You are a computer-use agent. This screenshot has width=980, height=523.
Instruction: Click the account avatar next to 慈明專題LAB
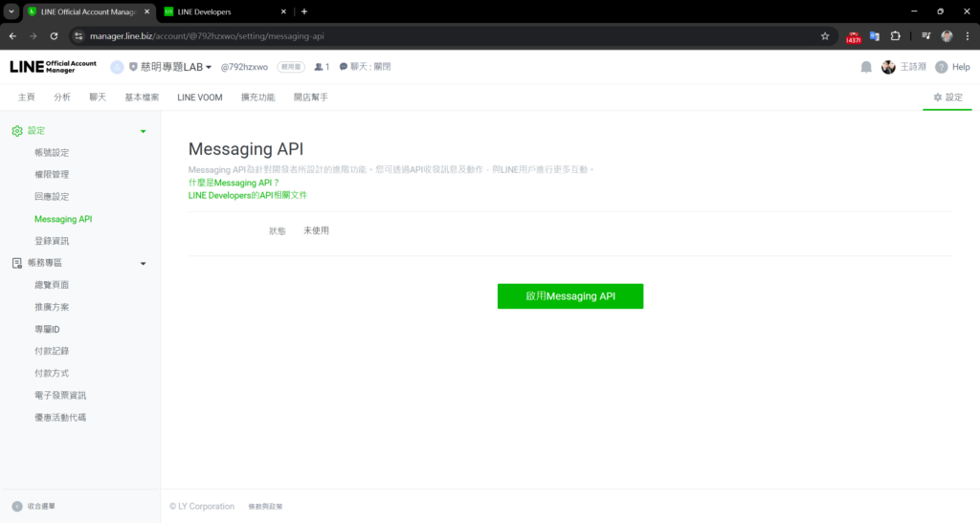[117, 67]
